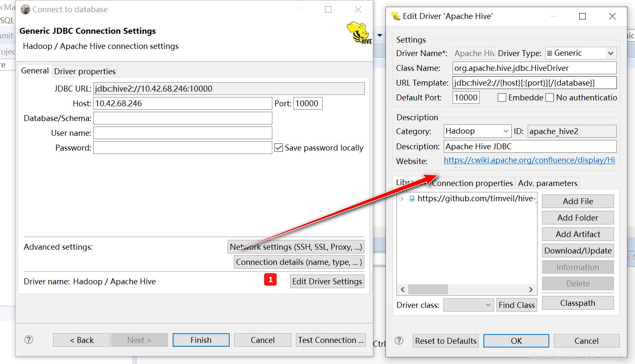The width and height of the screenshot is (635, 364).
Task: Check the No authentication option
Action: (550, 97)
